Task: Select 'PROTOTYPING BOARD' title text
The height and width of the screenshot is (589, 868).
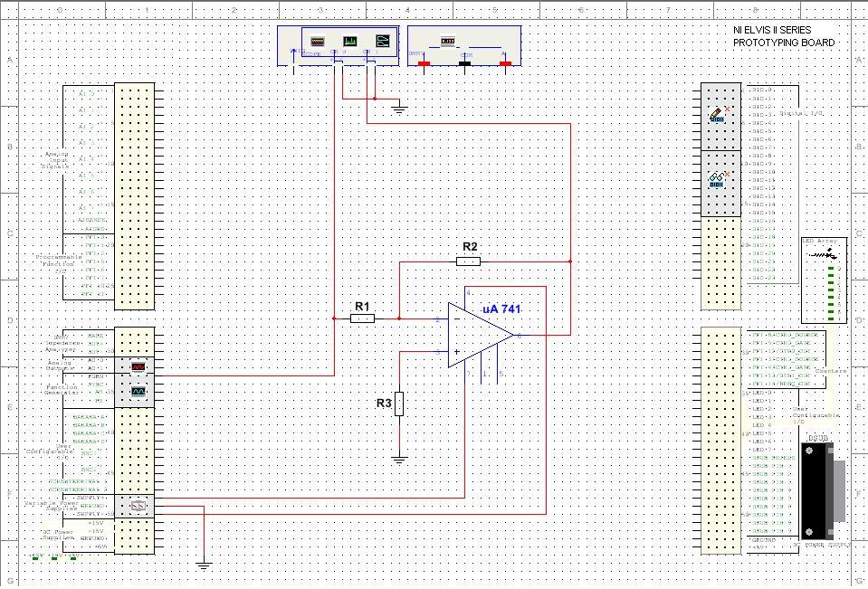Action: click(784, 43)
